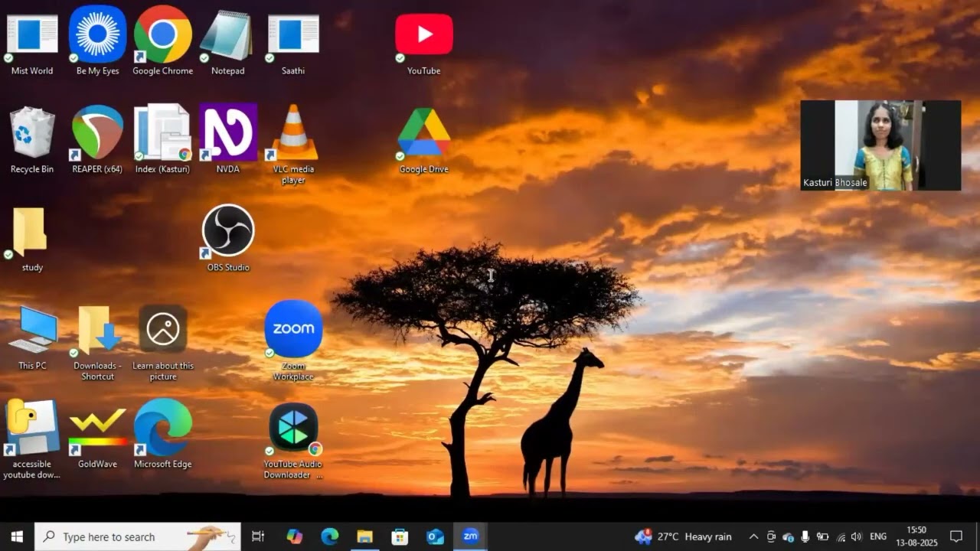Open Copilot from the taskbar
The width and height of the screenshot is (980, 551).
[x=295, y=536]
